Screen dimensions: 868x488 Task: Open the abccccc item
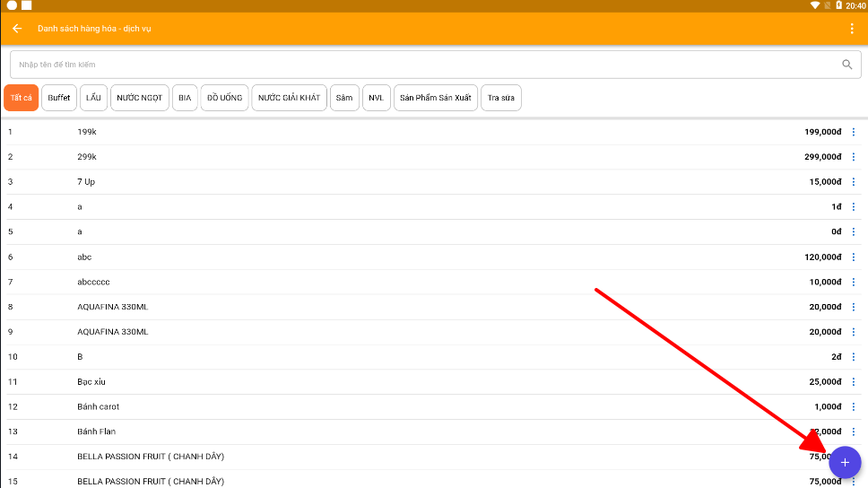click(434, 282)
